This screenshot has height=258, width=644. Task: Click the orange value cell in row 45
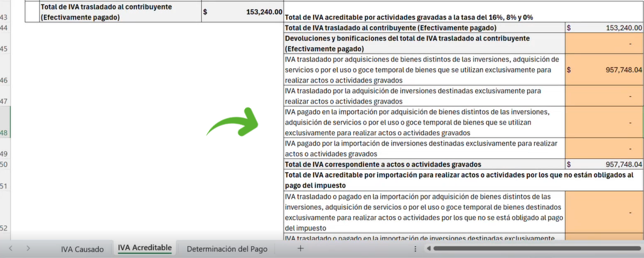point(604,44)
